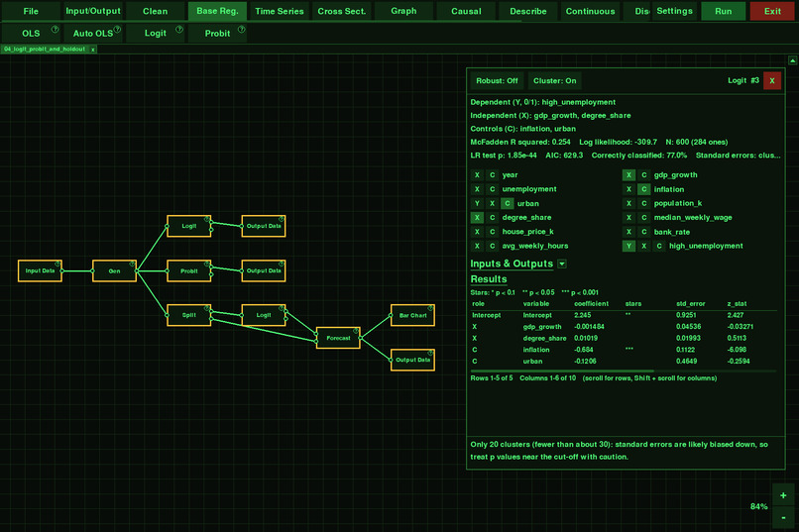
Task: Click the inflation coefficient value -0.684
Action: 584,350
